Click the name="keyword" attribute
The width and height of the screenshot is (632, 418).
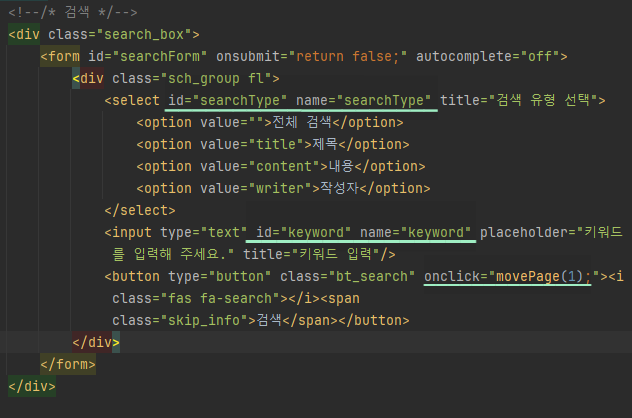point(416,232)
